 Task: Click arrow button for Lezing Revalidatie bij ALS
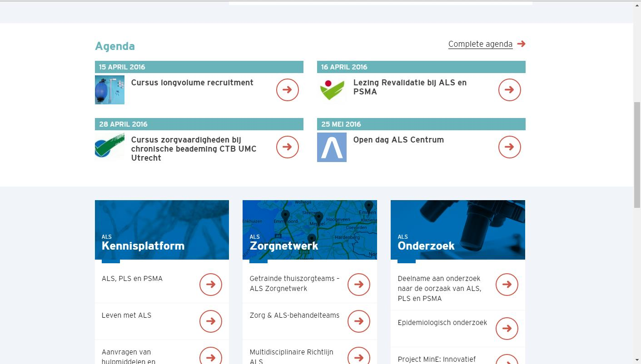510,90
